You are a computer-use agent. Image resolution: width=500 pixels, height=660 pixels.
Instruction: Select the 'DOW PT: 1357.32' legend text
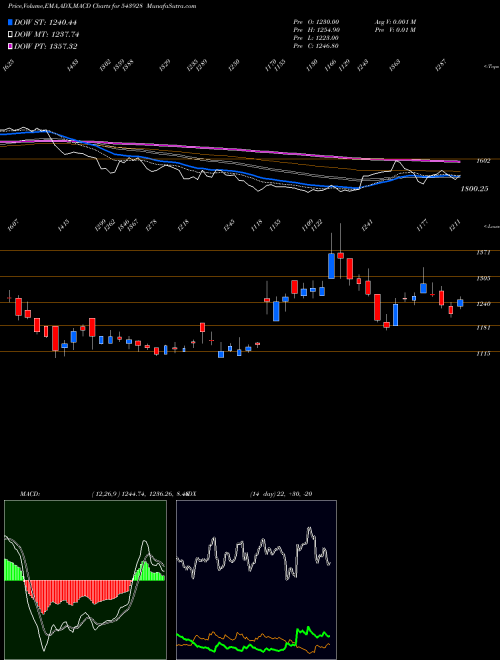pyautogui.click(x=45, y=46)
